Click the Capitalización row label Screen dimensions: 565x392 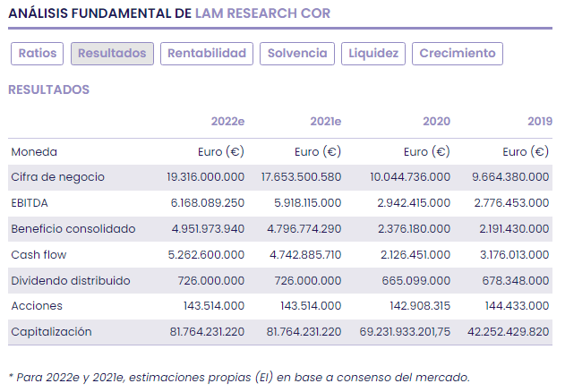(x=52, y=332)
